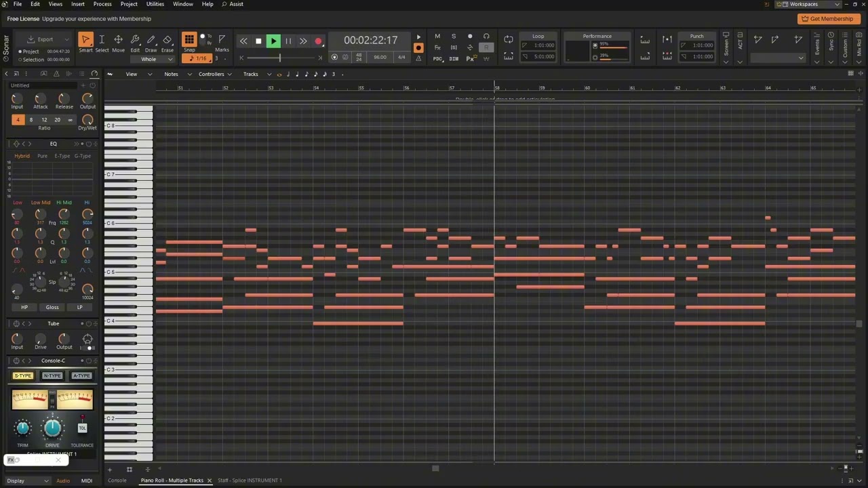The image size is (868, 488).
Task: Toggle the global Mute M button
Action: tap(437, 37)
